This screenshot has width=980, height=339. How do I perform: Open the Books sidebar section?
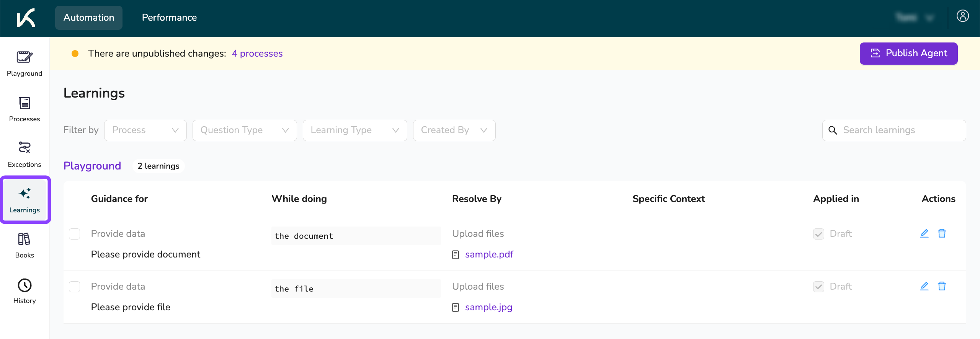(x=24, y=245)
